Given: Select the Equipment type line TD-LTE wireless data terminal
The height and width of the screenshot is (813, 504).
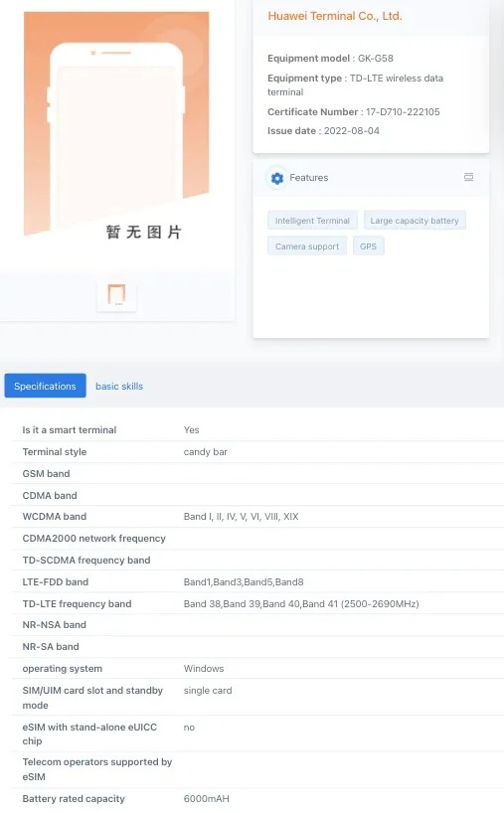Looking at the screenshot, I should 355,85.
